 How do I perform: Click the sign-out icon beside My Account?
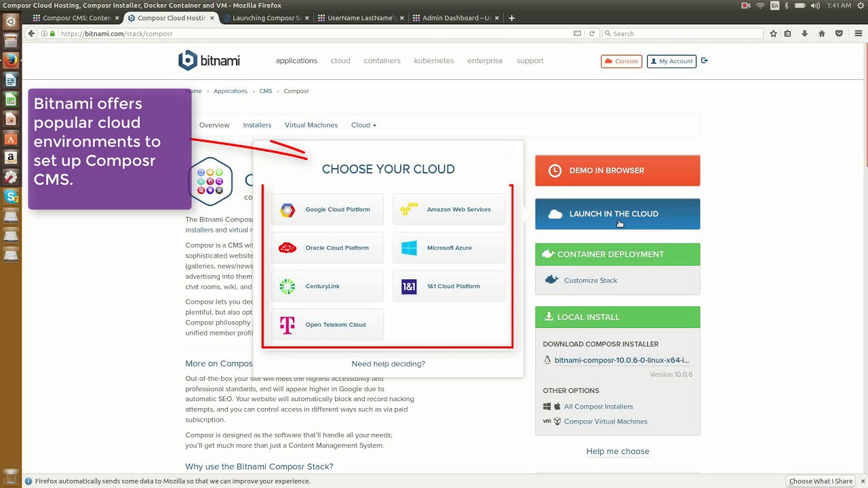click(x=705, y=61)
